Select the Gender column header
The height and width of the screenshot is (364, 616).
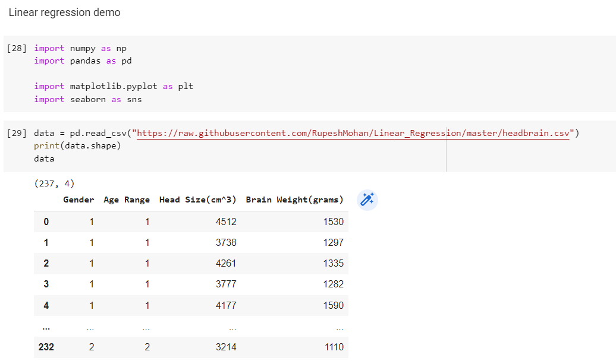pyautogui.click(x=78, y=200)
